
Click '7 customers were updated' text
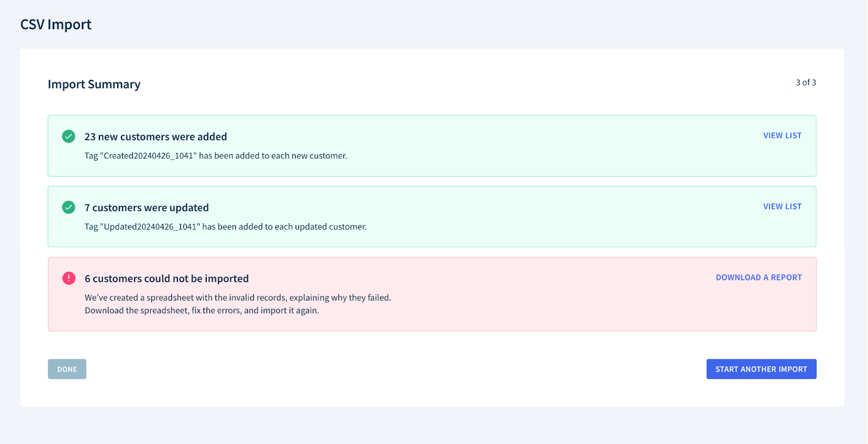coord(146,208)
